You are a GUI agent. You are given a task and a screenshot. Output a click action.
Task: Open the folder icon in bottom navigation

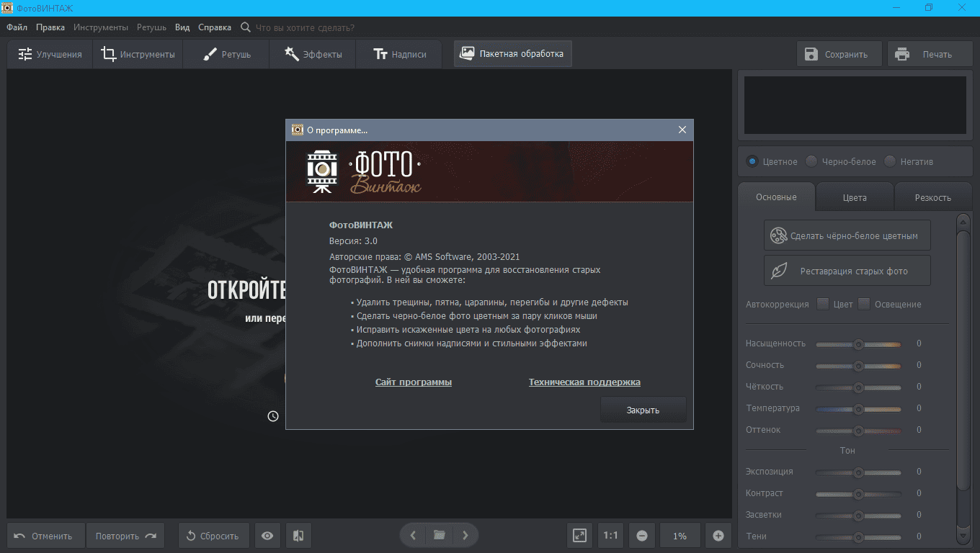[439, 536]
